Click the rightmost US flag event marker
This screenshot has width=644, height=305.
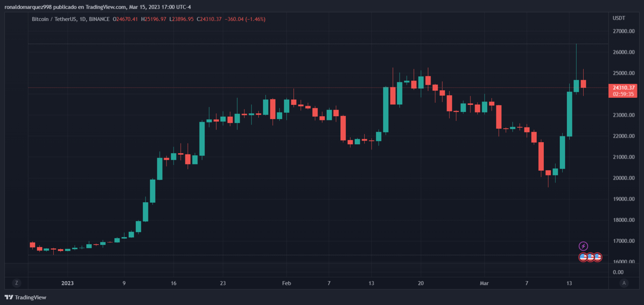point(597,257)
